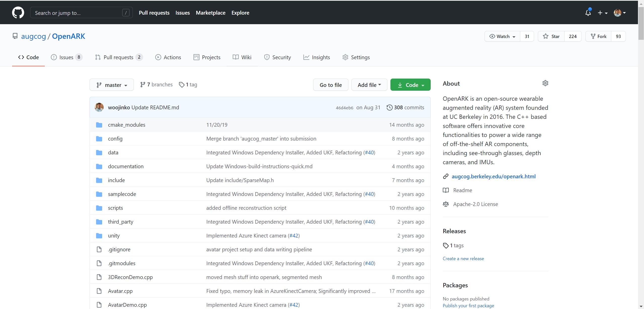Click the config folder icon

(x=99, y=139)
